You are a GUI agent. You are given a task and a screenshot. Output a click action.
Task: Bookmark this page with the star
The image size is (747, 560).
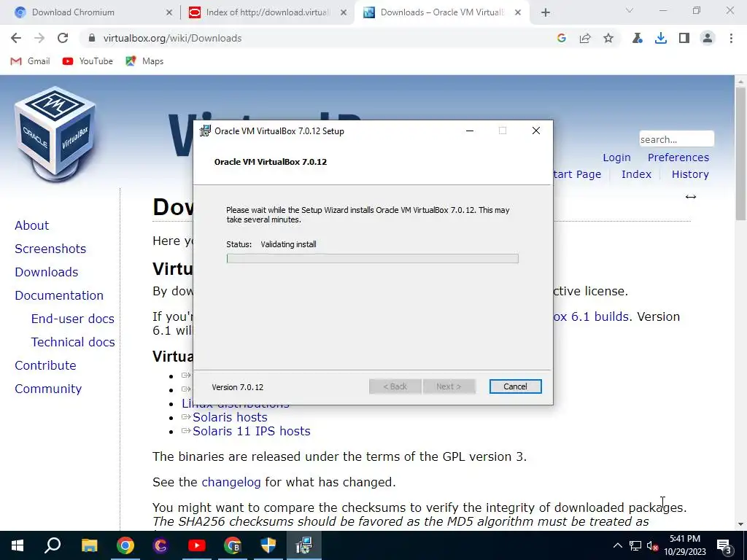pos(608,38)
